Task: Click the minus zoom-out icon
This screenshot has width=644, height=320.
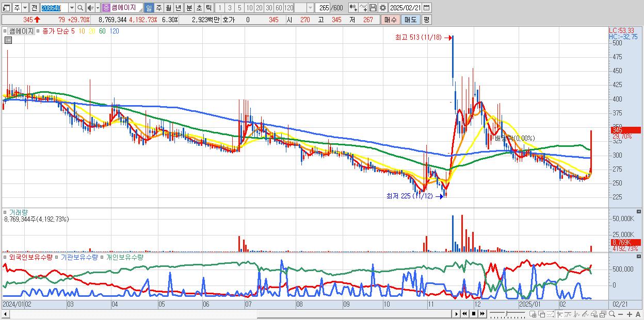Action: (620, 314)
